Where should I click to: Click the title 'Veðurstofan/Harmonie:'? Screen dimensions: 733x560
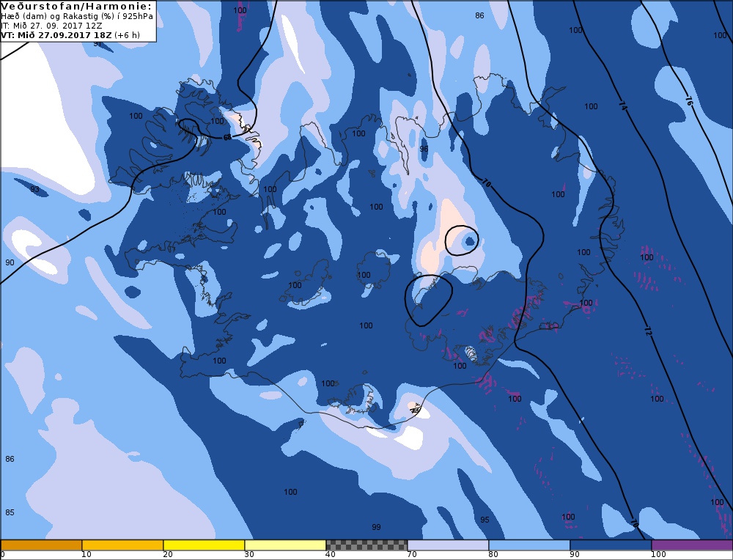coord(76,6)
